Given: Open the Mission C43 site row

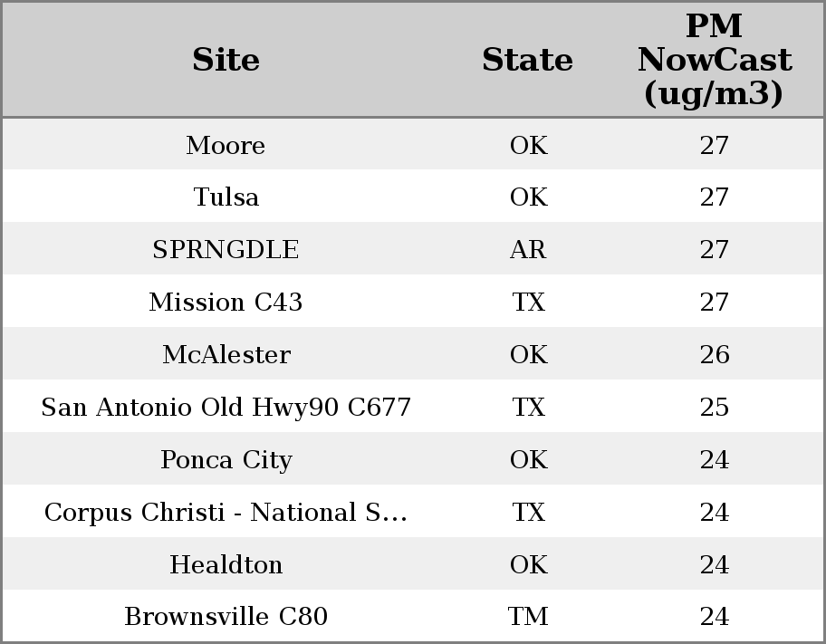Looking at the screenshot, I should pos(226,303).
